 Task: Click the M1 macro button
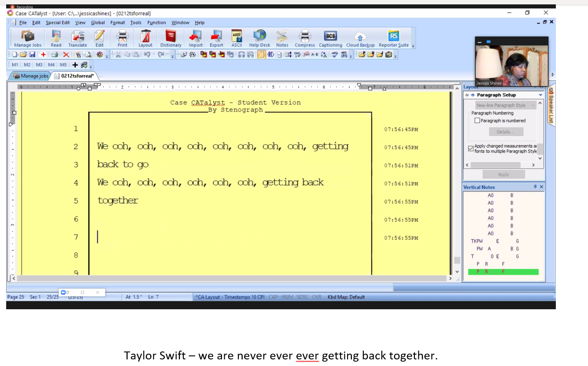15,65
